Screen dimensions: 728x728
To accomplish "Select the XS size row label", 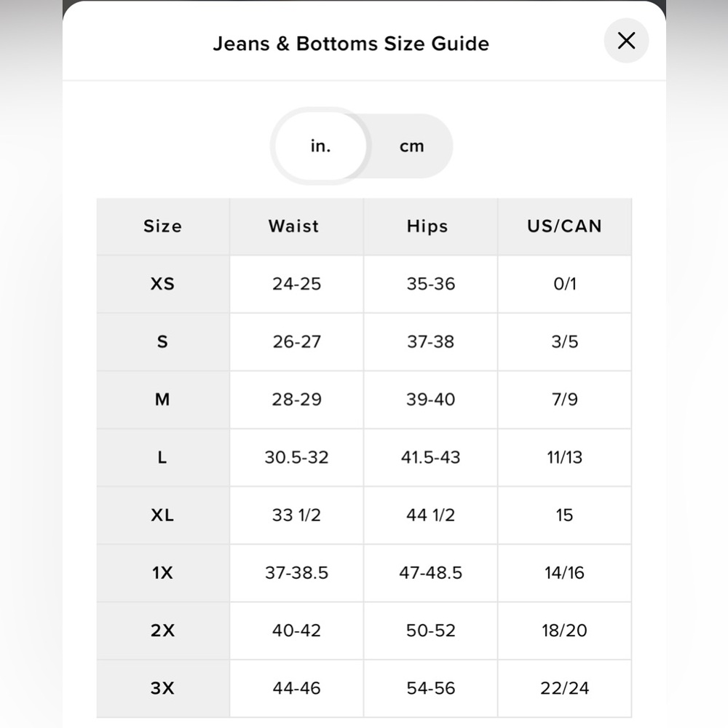I will 162,284.
